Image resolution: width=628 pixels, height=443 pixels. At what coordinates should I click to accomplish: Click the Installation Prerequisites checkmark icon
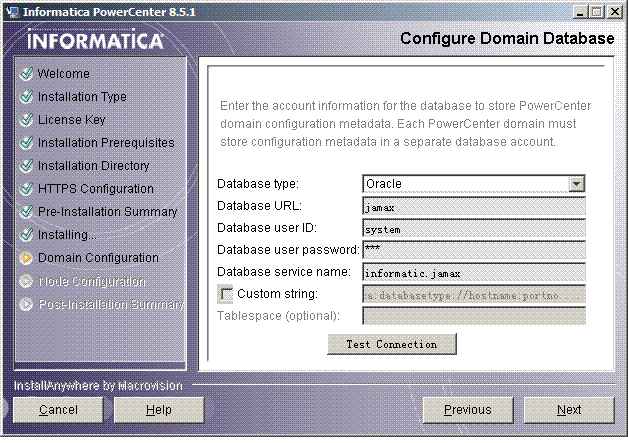(x=26, y=143)
